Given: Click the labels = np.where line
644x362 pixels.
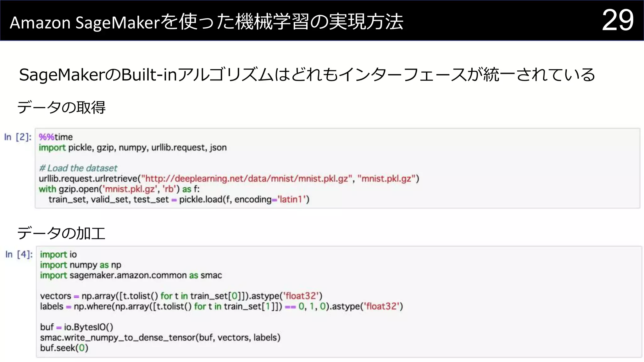Looking at the screenshot, I should pyautogui.click(x=221, y=306).
